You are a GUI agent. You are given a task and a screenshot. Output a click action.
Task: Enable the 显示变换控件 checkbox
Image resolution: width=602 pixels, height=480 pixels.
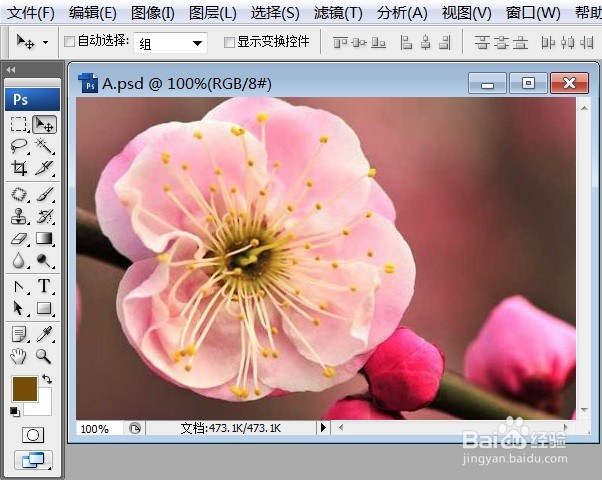[229, 42]
